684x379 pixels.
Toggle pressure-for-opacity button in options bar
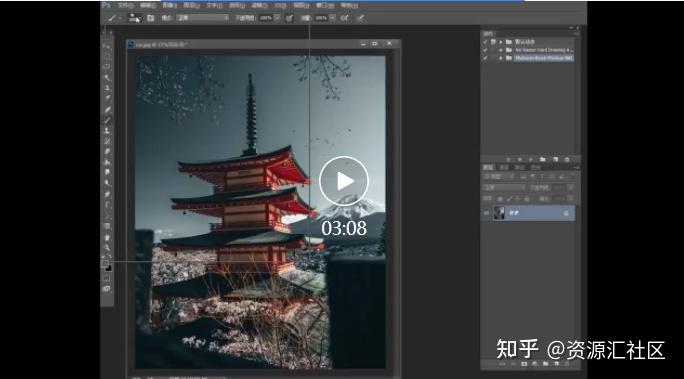289,18
